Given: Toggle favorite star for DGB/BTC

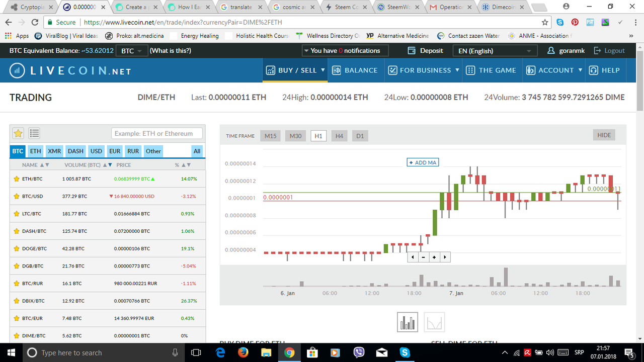Looking at the screenshot, I should tap(16, 266).
